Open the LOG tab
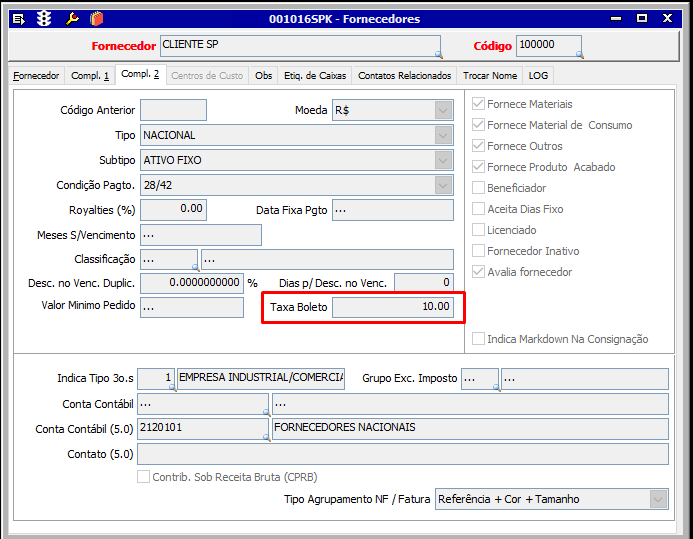The width and height of the screenshot is (693, 539). tap(538, 76)
